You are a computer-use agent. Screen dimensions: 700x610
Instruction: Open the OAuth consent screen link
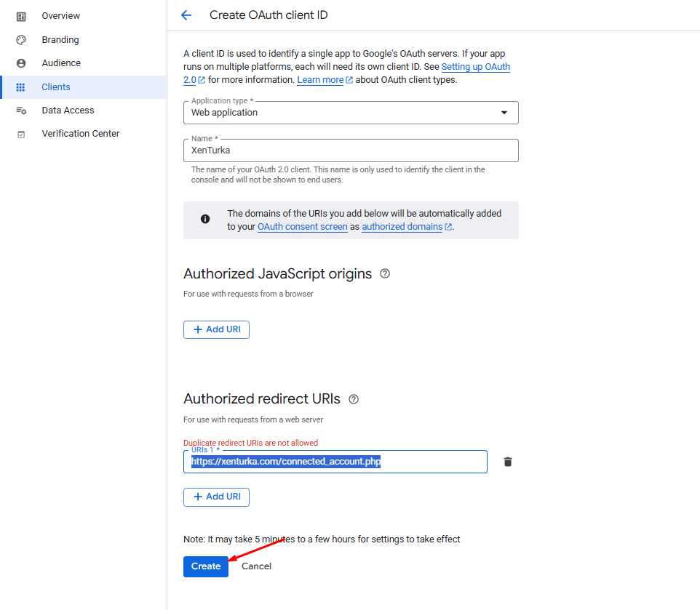302,227
